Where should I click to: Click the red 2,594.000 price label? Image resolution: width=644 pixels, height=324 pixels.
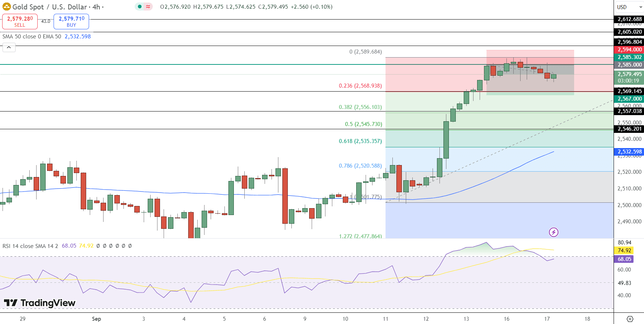point(629,50)
